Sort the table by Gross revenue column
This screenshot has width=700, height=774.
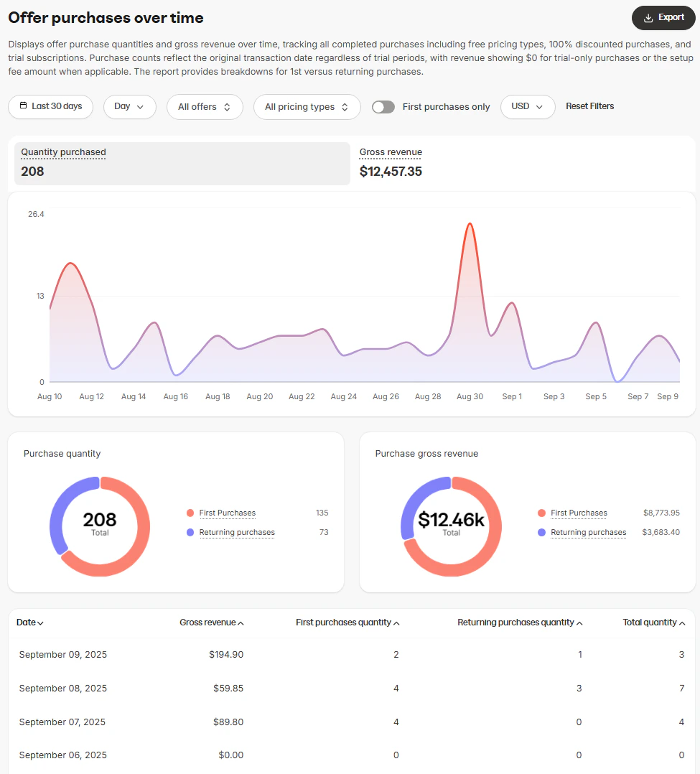point(212,623)
